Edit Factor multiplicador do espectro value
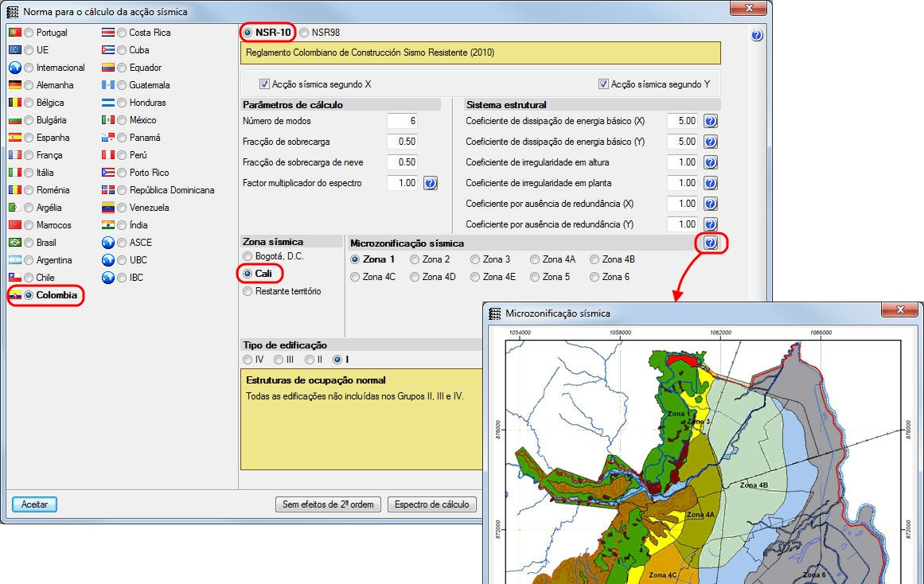The width and height of the screenshot is (924, 584). point(403,183)
